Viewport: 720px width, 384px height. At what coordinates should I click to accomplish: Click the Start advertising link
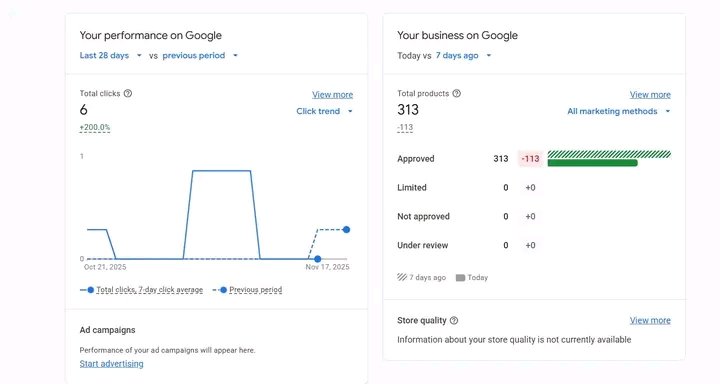[x=112, y=364]
